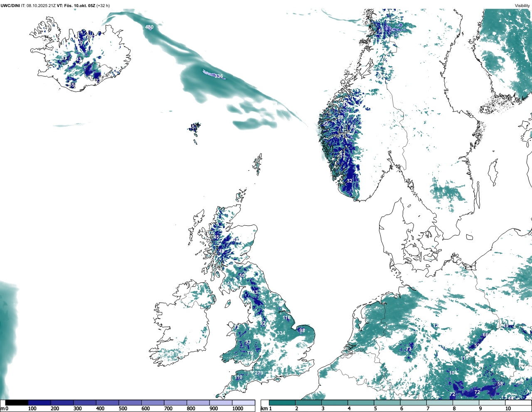Click the 100–200 m dark blue swatch
The width and height of the screenshot is (532, 412).
pyautogui.click(x=39, y=402)
